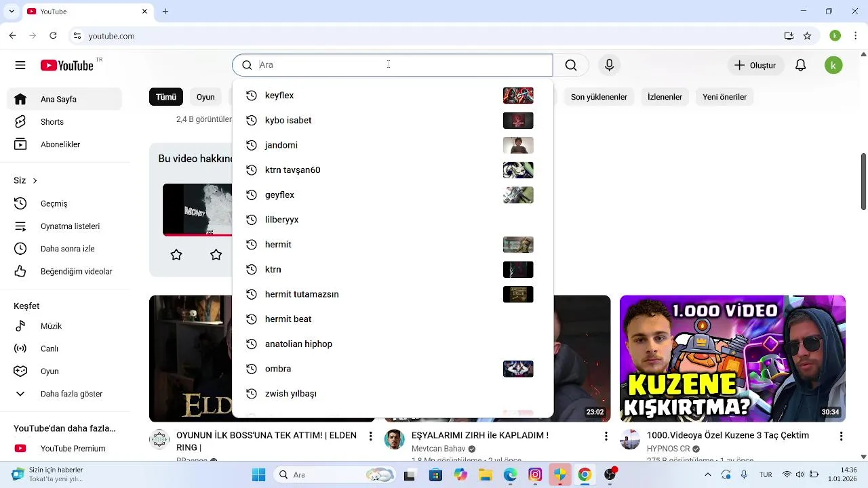Click thumbnail next to keyflex suggestion

[518, 96]
